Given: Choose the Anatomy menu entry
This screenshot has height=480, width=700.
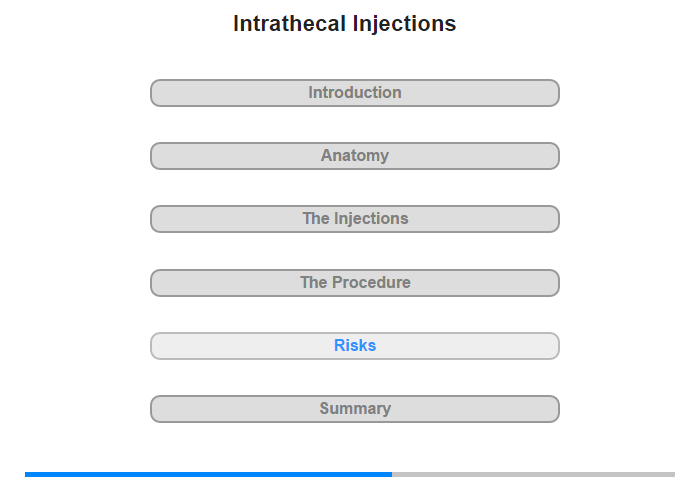Looking at the screenshot, I should click(x=355, y=156).
